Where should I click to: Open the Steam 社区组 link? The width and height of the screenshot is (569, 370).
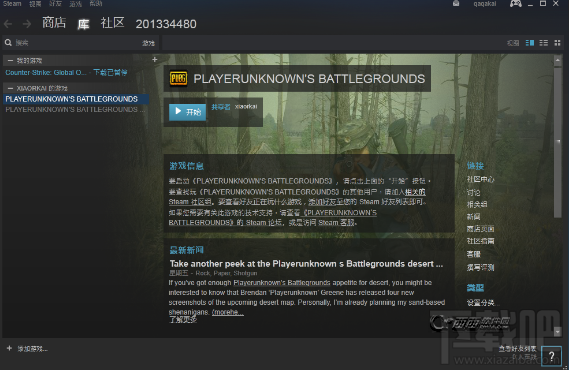click(x=190, y=202)
